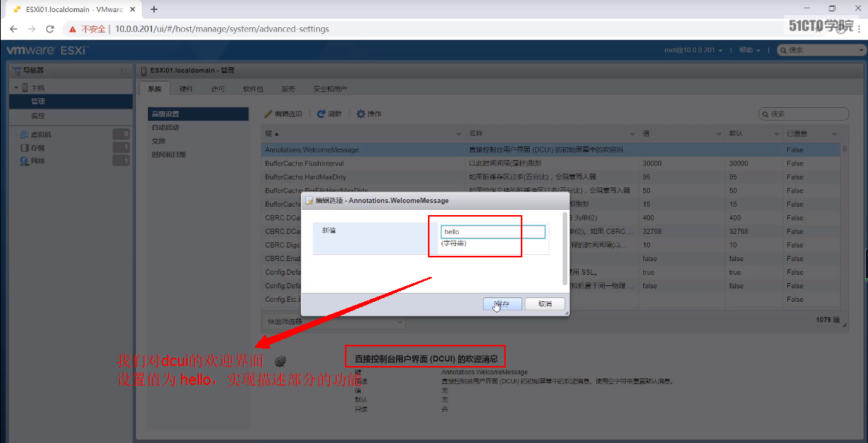Switch to the 软件包 tab
The image size is (868, 443).
point(253,88)
